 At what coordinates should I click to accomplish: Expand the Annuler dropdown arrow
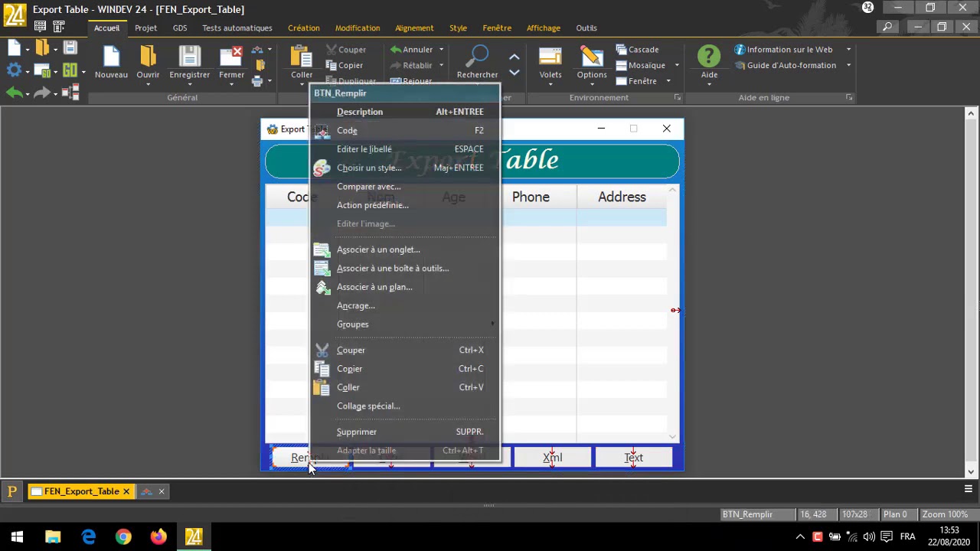[x=441, y=50]
